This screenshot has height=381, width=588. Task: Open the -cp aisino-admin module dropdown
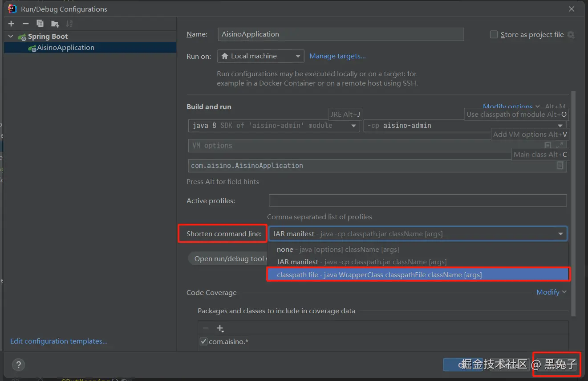click(x=465, y=126)
